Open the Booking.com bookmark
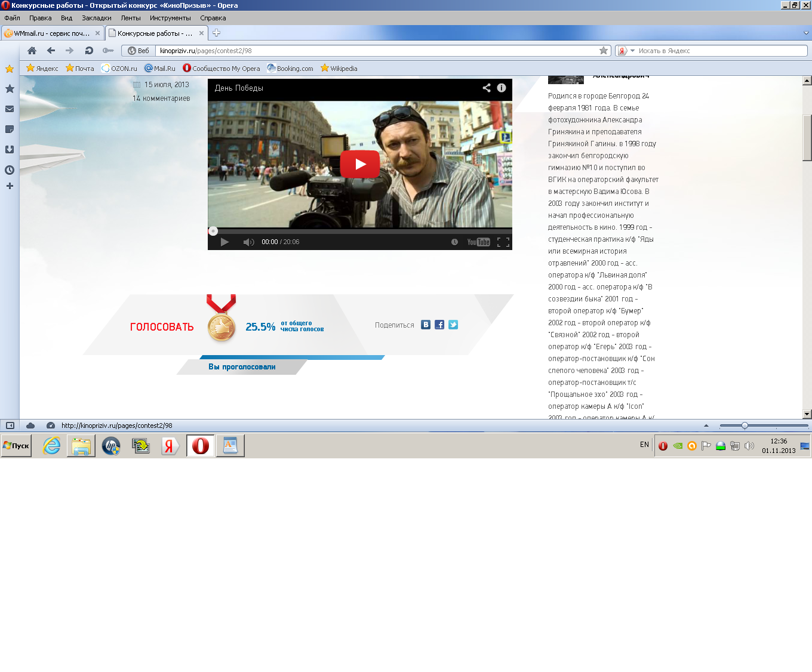Image resolution: width=812 pixels, height=672 pixels. point(290,68)
